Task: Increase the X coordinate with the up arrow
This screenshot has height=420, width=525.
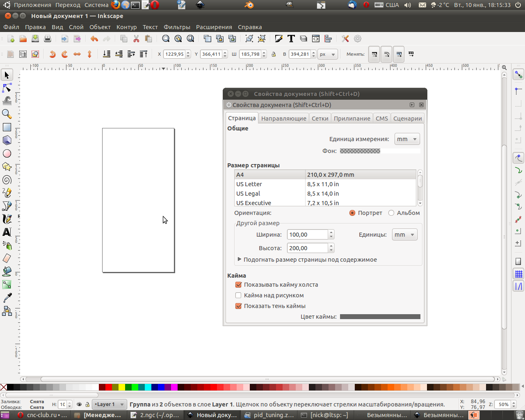Action: 188,52
